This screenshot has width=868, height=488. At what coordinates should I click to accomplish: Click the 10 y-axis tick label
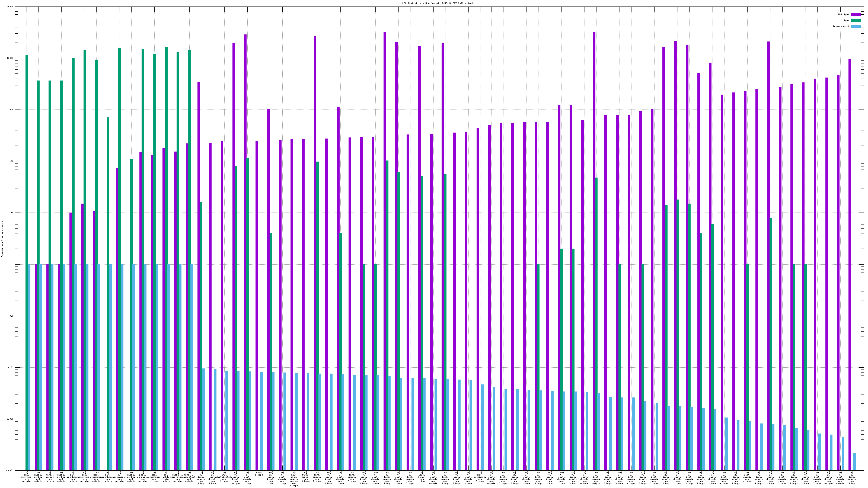12,213
